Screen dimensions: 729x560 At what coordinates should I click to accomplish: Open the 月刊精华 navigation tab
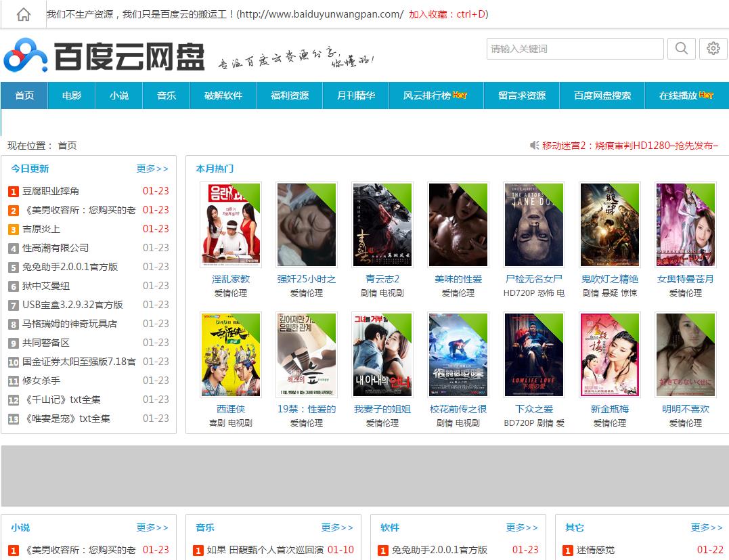[x=355, y=95]
